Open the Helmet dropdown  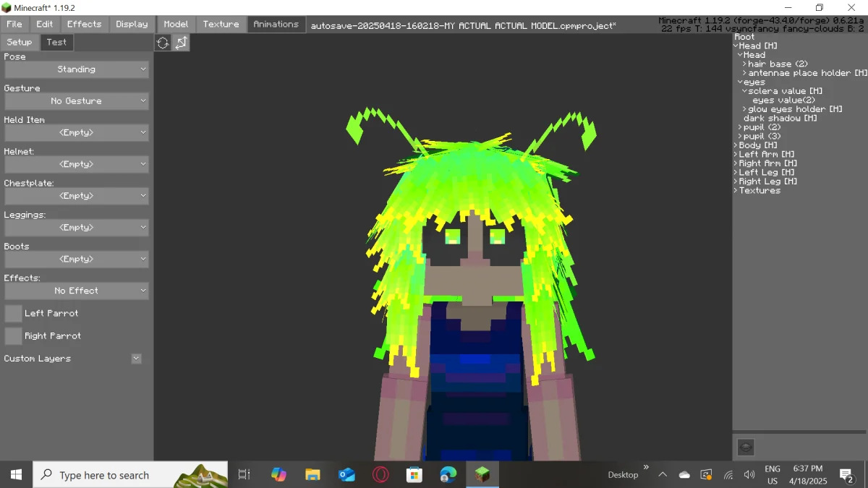77,164
